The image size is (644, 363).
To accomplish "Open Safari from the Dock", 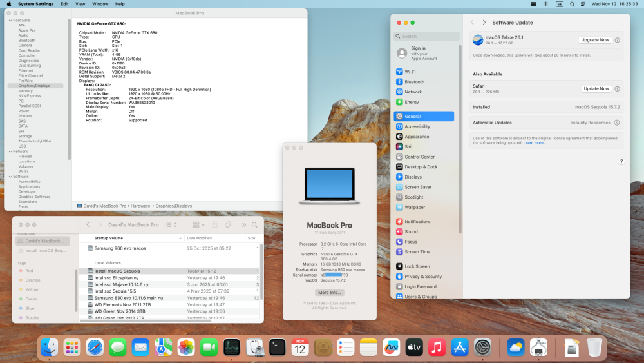I will point(95,348).
